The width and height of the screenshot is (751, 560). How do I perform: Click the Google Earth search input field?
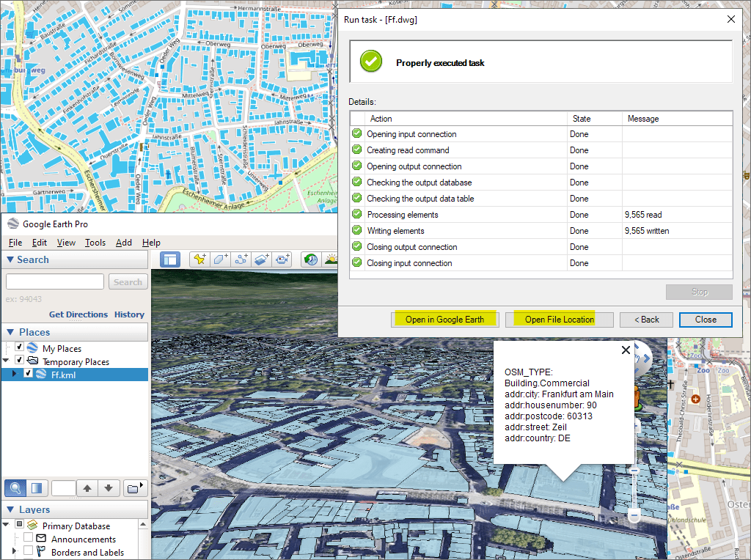[55, 281]
